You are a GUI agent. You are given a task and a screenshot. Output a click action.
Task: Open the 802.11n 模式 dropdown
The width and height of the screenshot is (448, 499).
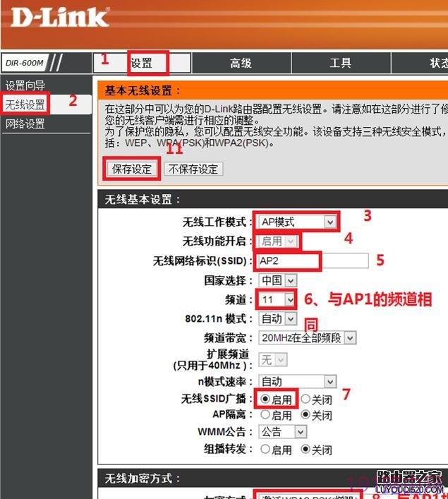click(277, 318)
